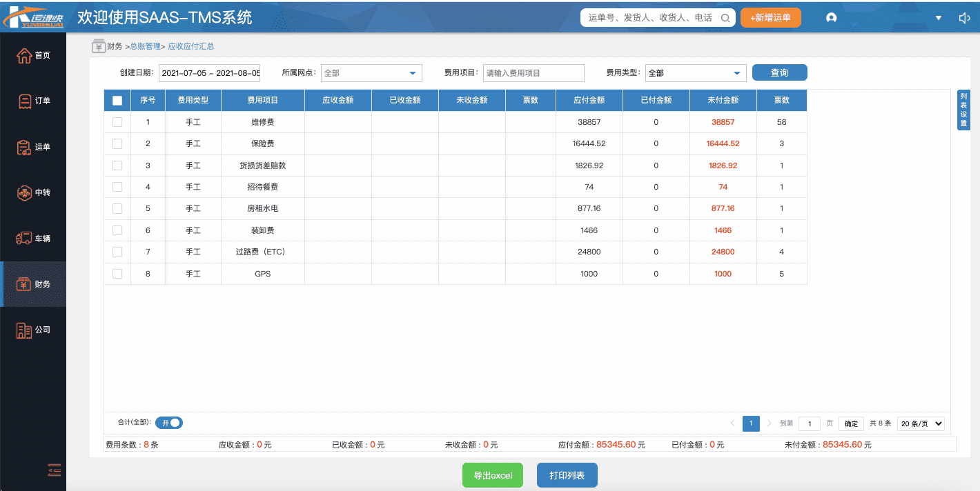Collapse sidebar using bottom menu icon
The width and height of the screenshot is (980, 491).
[x=55, y=470]
